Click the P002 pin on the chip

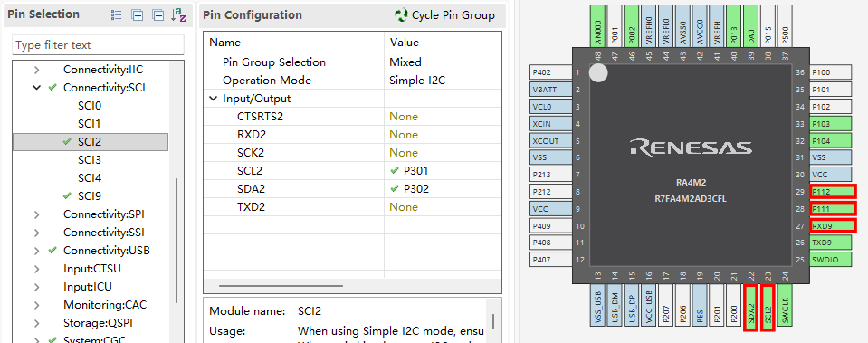pyautogui.click(x=632, y=25)
